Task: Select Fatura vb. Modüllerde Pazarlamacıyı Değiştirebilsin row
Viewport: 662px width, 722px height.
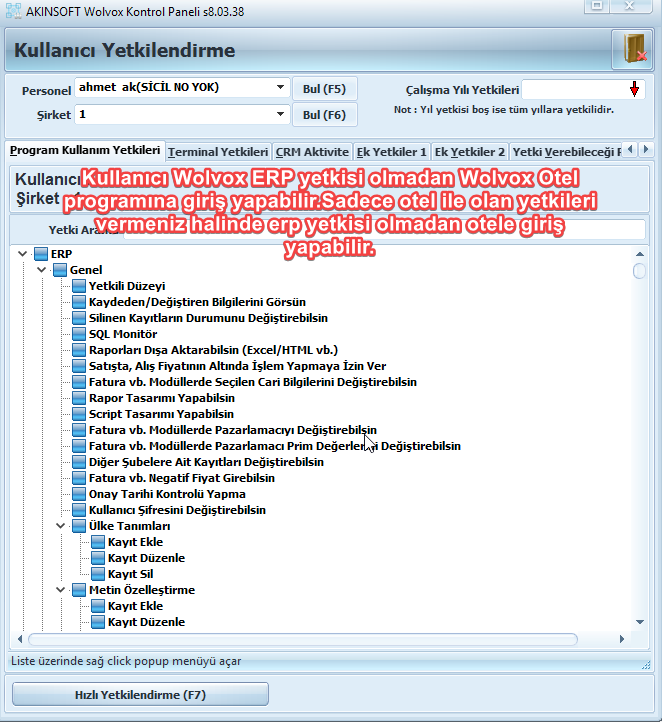Action: click(x=232, y=430)
